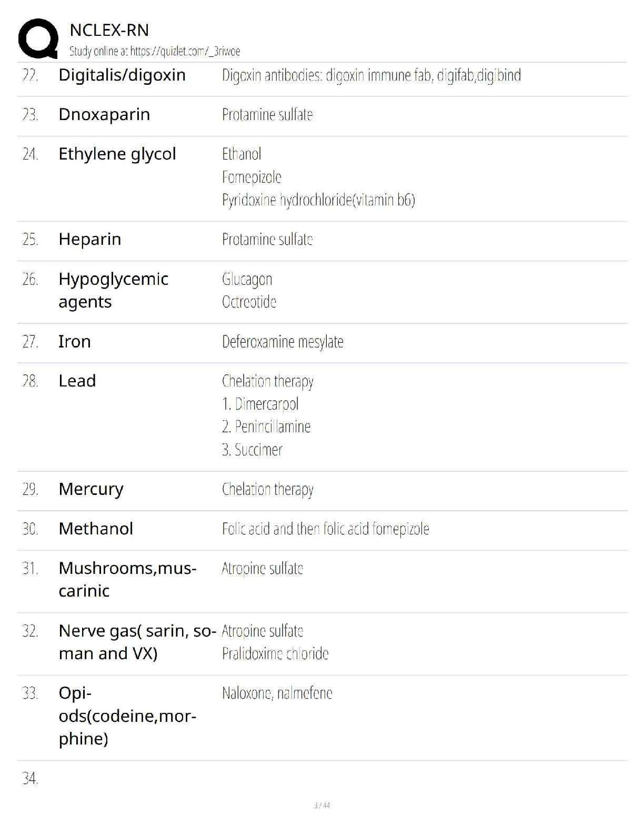Click the Quizlet Q logo icon
The width and height of the screenshot is (644, 834).
[38, 38]
